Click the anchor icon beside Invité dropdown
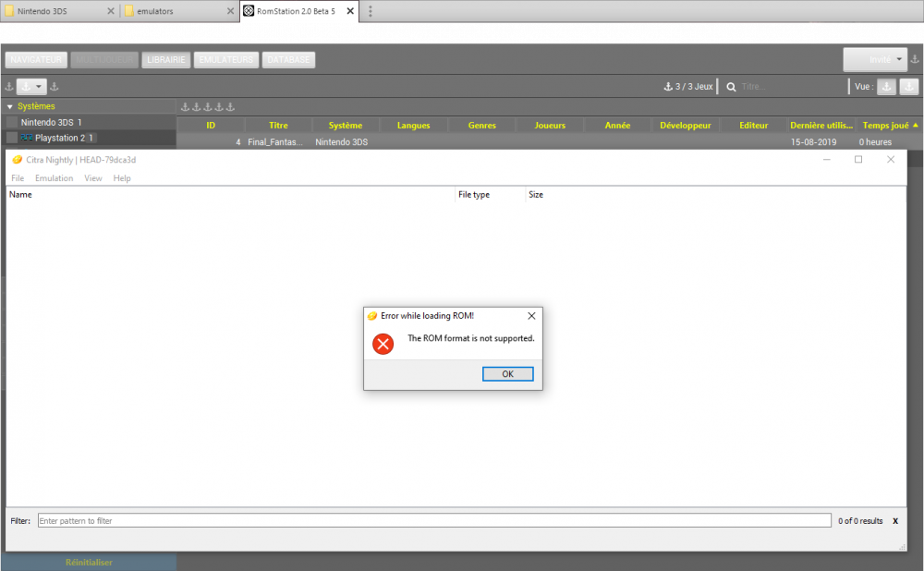The image size is (924, 571). pos(915,59)
